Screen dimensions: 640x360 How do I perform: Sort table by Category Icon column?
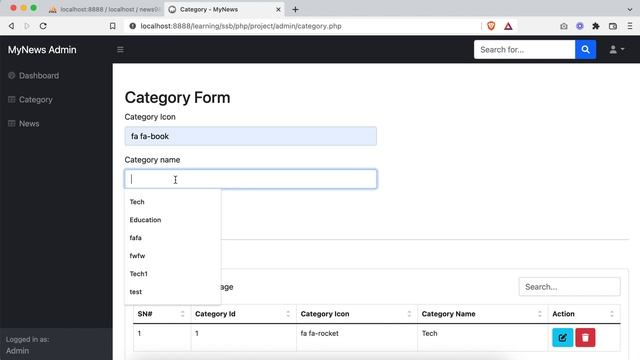pos(357,314)
